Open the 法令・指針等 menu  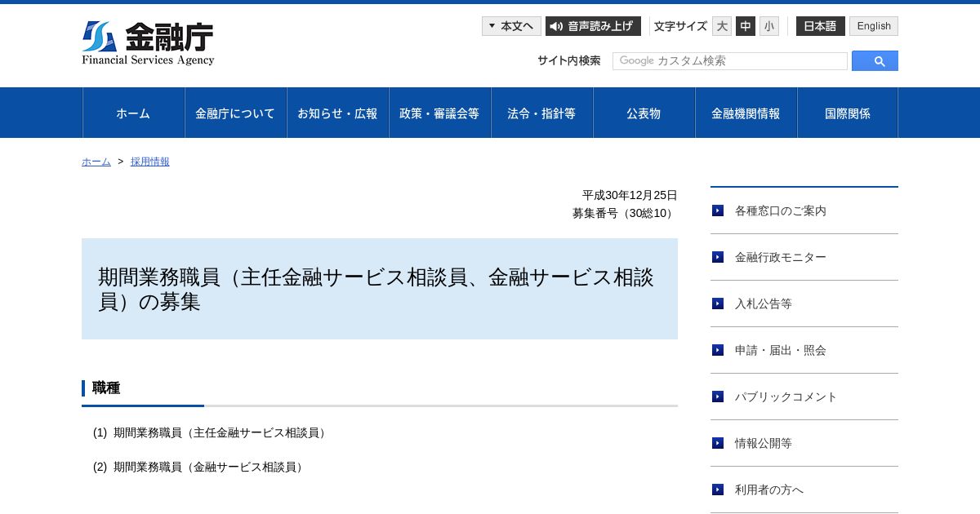541,113
